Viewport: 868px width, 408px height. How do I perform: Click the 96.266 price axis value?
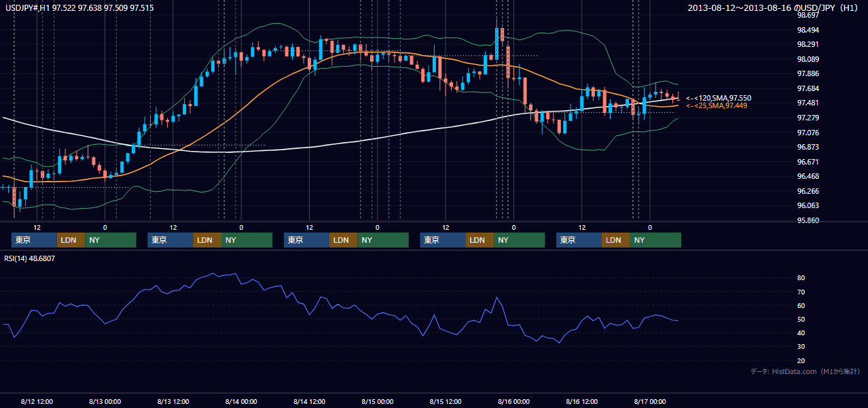click(x=807, y=191)
